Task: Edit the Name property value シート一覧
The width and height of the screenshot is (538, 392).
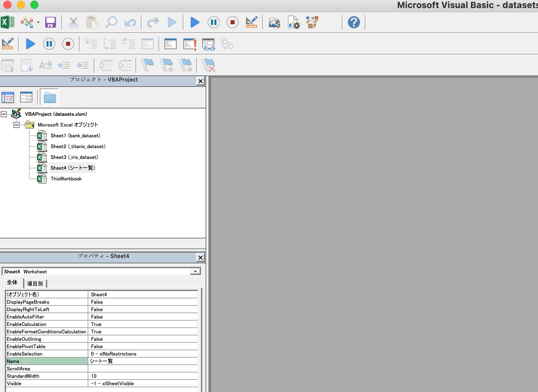Action: pyautogui.click(x=143, y=361)
